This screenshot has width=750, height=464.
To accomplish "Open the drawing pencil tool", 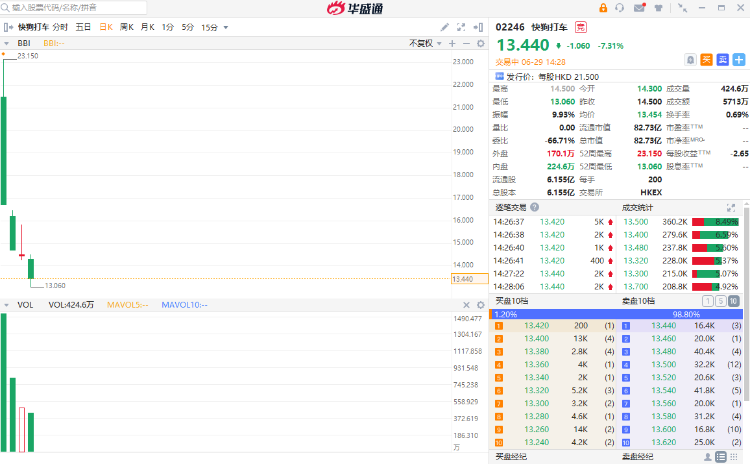I will click(444, 27).
